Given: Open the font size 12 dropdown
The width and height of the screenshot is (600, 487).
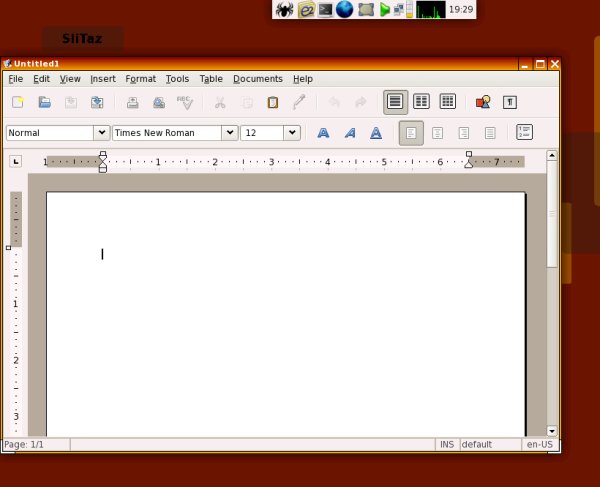Looking at the screenshot, I should tap(291, 133).
